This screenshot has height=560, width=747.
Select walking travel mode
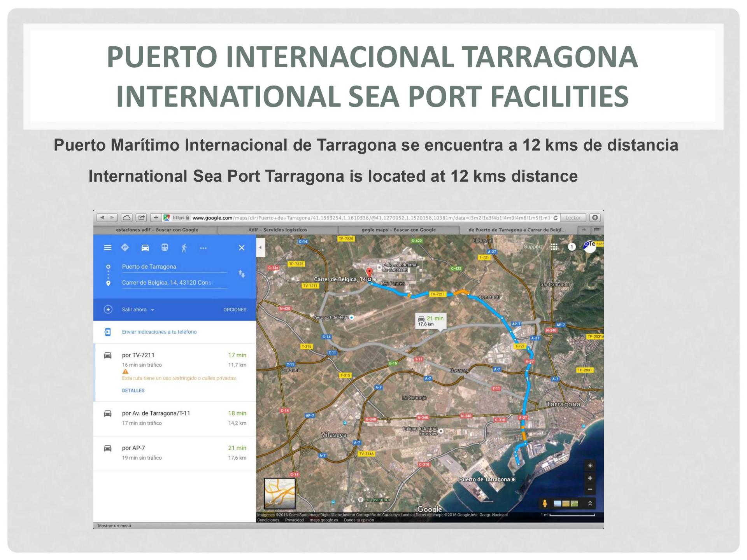pos(184,248)
